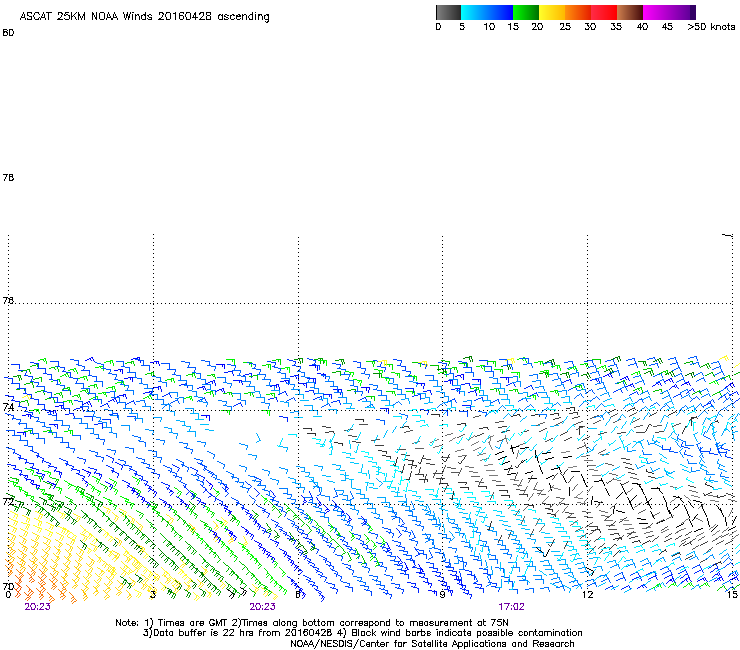
Task: Click the '35' label under the color bar
Action: click(x=616, y=27)
